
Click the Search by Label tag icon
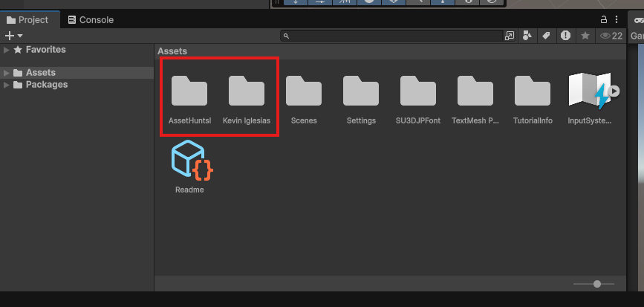(546, 36)
